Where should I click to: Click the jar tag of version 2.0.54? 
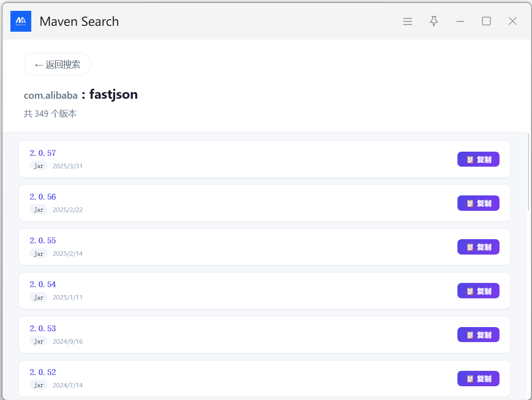(38, 297)
